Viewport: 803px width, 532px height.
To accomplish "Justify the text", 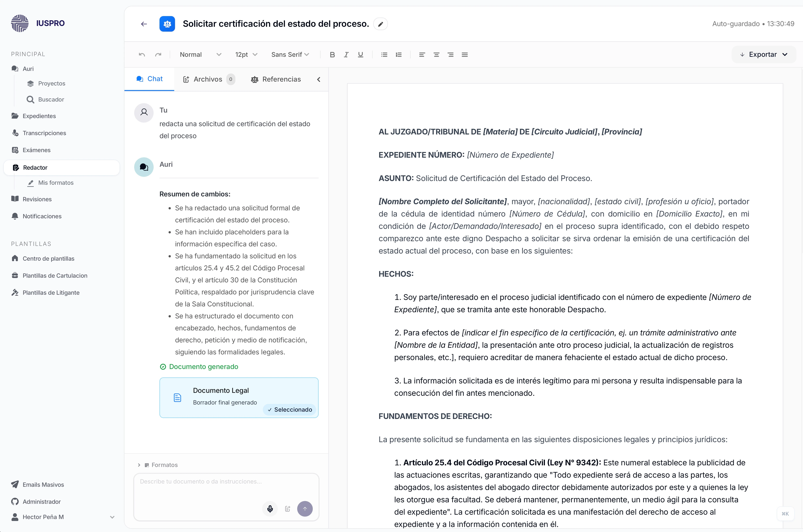I will click(x=465, y=55).
